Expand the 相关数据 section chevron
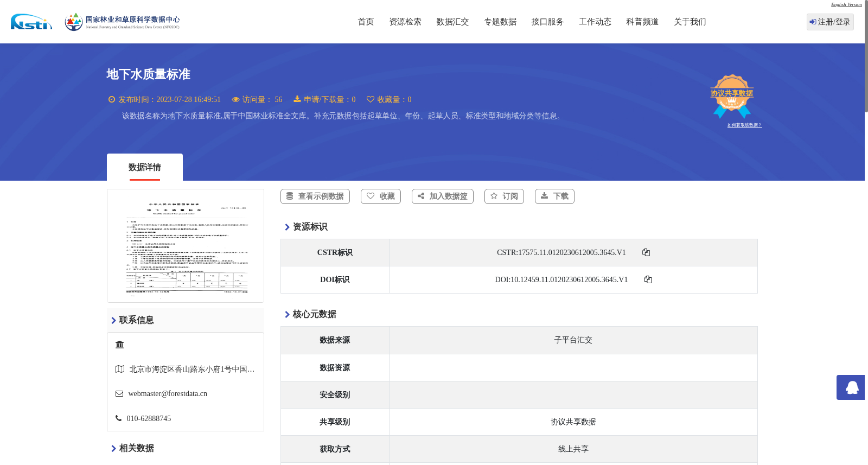The width and height of the screenshot is (868, 465). (x=113, y=449)
